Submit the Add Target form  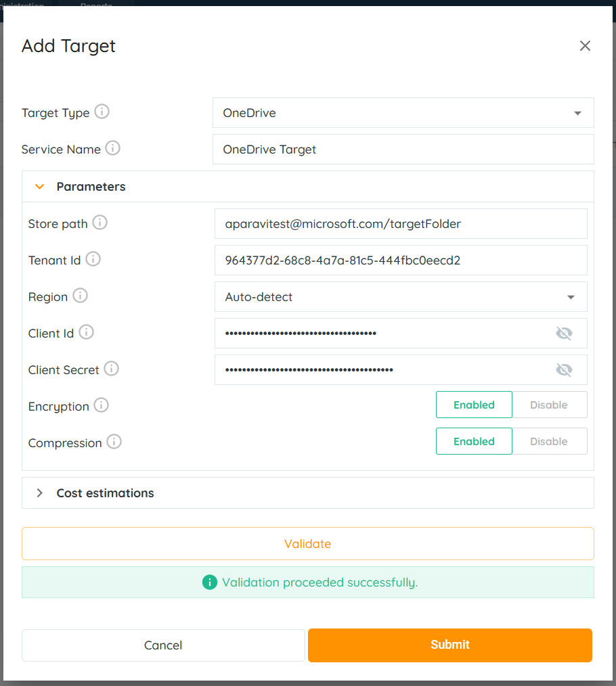[449, 645]
